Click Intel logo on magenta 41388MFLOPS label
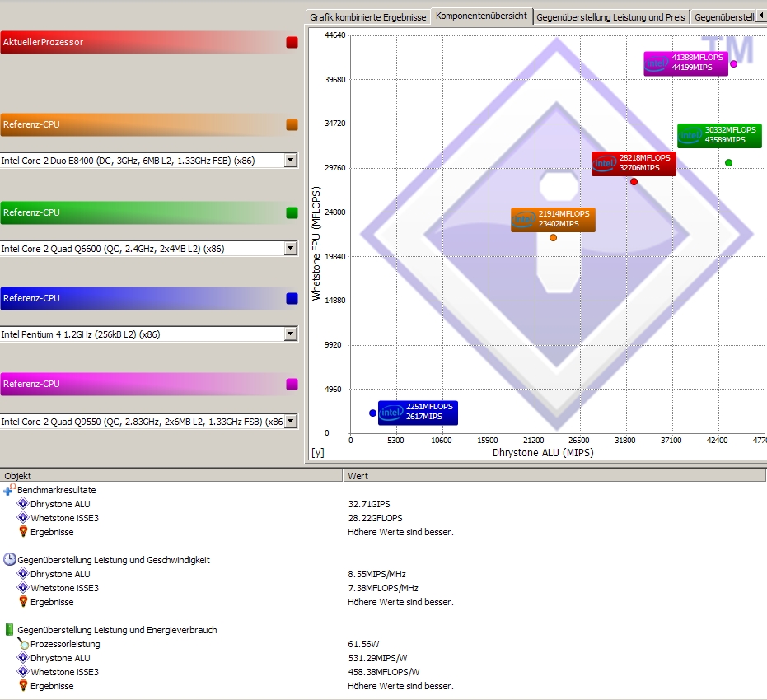Image resolution: width=767 pixels, height=700 pixels. pyautogui.click(x=657, y=63)
